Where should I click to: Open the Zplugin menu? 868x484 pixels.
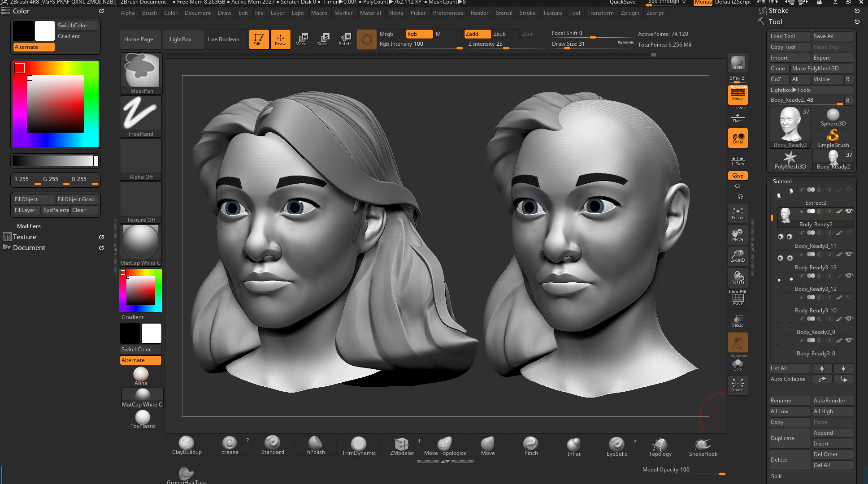630,13
